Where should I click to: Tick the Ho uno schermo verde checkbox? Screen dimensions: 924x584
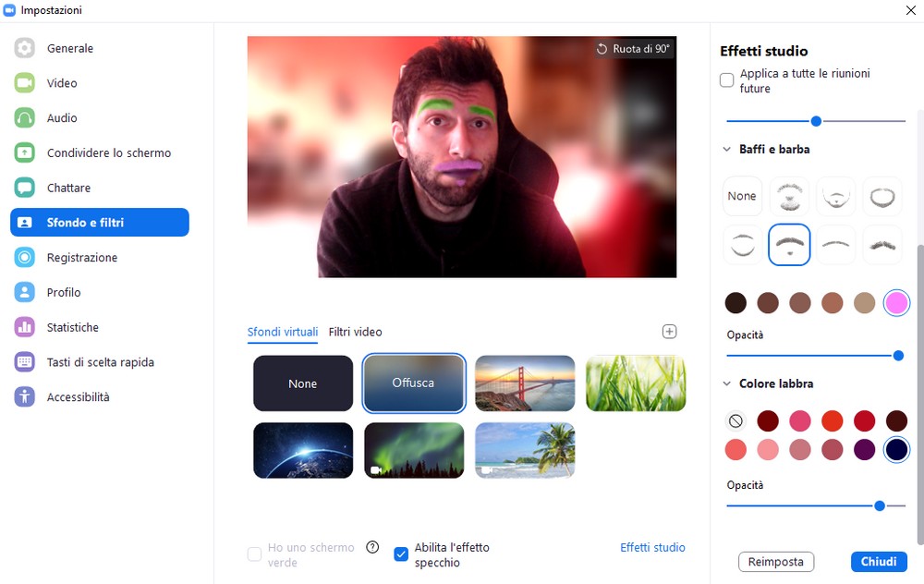tap(255, 554)
